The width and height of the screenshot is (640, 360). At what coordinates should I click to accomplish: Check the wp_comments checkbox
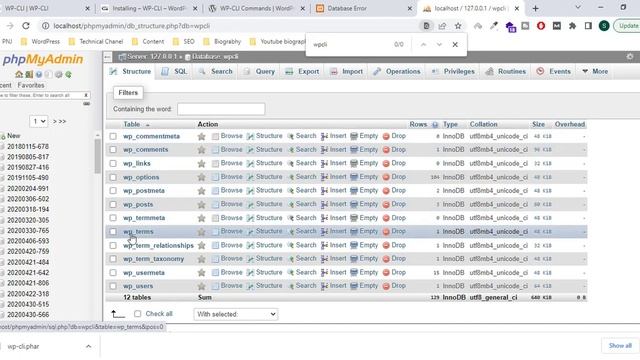(113, 150)
